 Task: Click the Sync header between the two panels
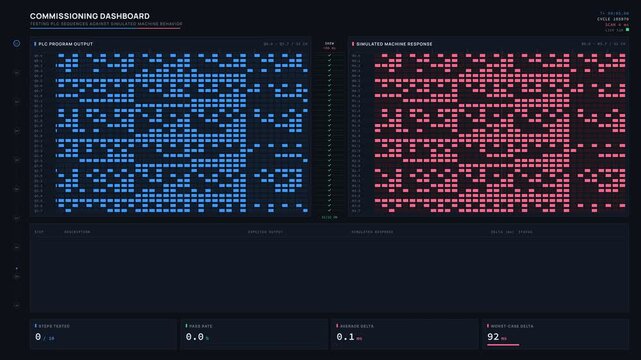[329, 43]
